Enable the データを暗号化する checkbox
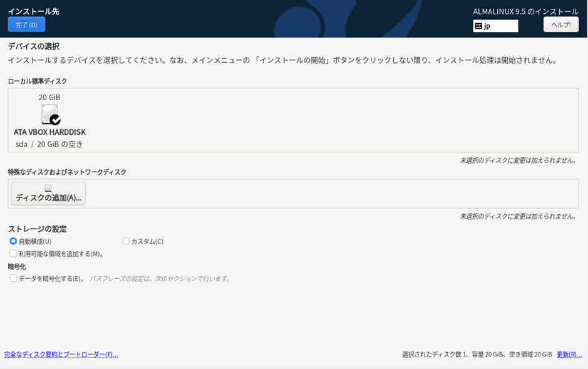Image resolution: width=588 pixels, height=369 pixels. click(x=13, y=279)
